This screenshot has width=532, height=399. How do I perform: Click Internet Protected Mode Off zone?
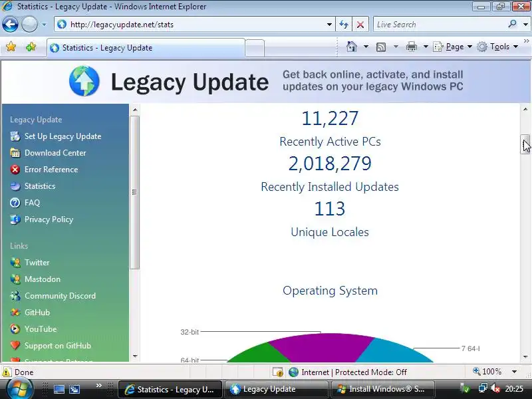click(347, 372)
